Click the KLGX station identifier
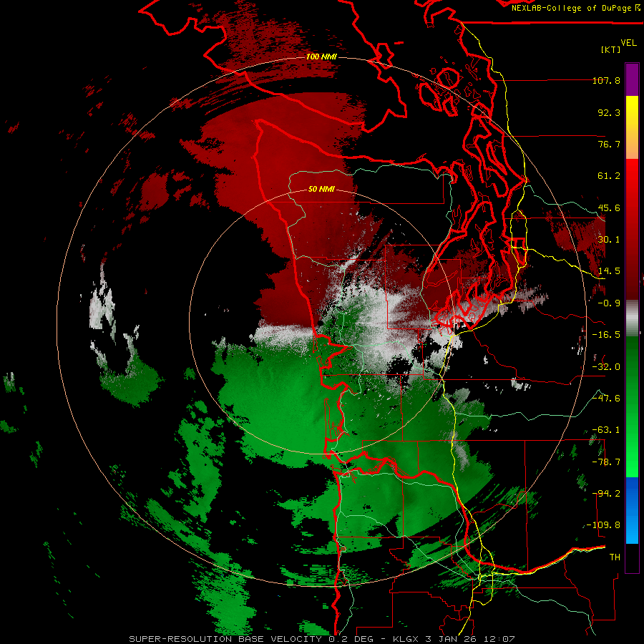The height and width of the screenshot is (644, 644). coord(407,639)
